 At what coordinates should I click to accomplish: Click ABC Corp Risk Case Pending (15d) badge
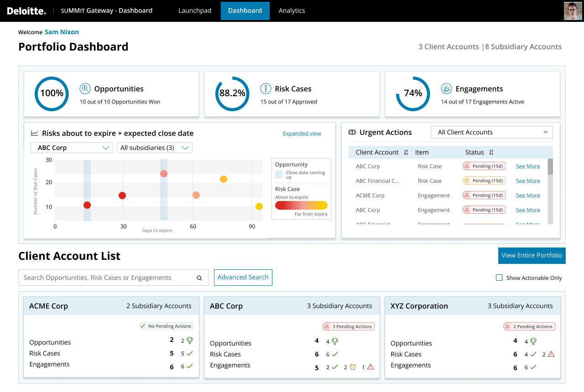[x=484, y=166]
